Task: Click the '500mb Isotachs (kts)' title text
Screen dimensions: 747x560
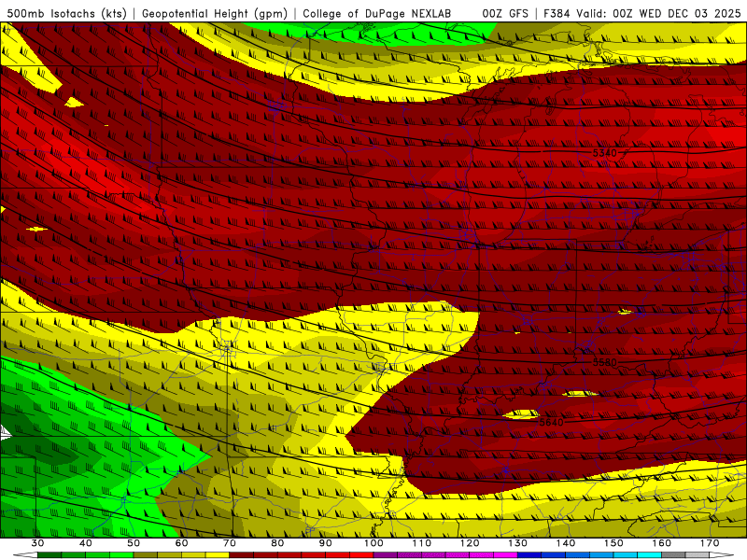Action: (66, 13)
